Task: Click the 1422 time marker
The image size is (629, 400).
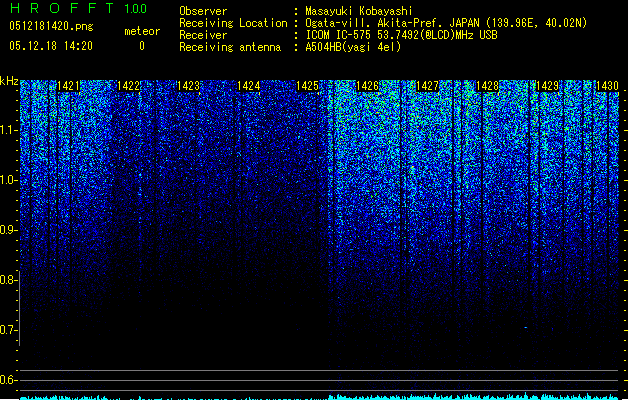Action: (128, 86)
